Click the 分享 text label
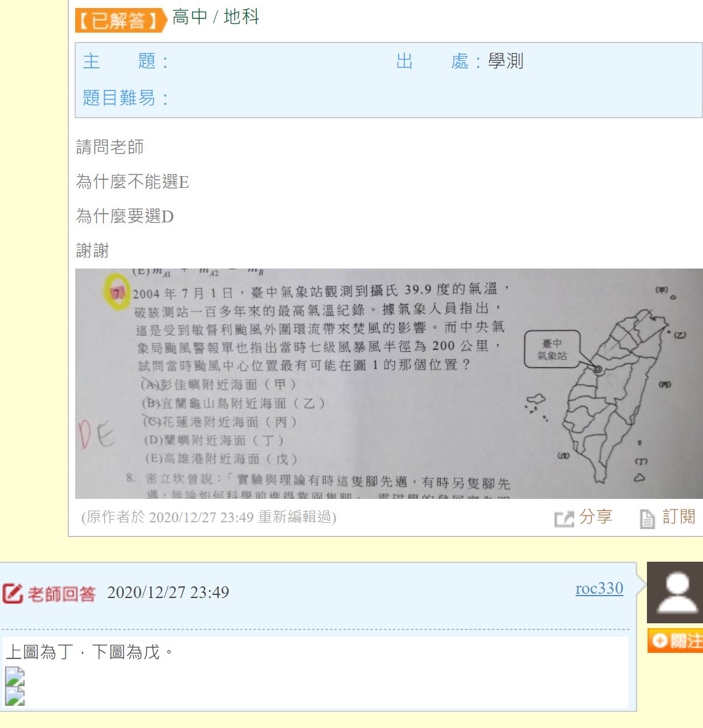Viewport: 703px width, 728px height. click(596, 517)
